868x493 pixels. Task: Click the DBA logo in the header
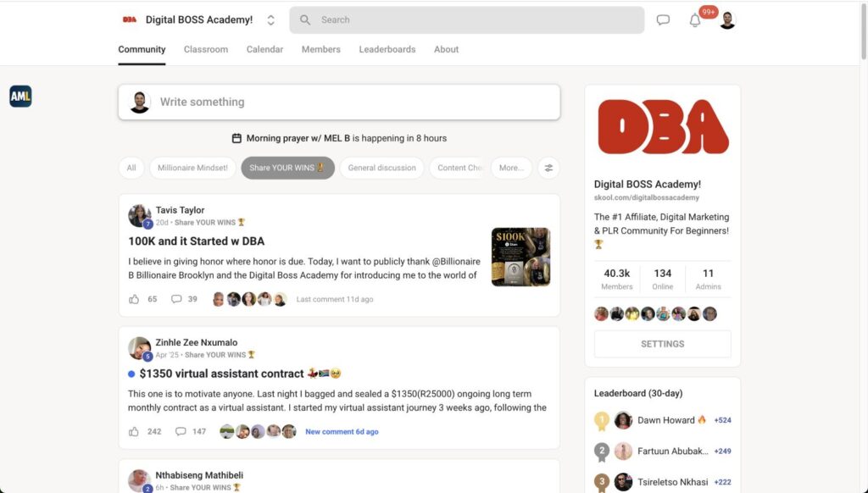130,19
